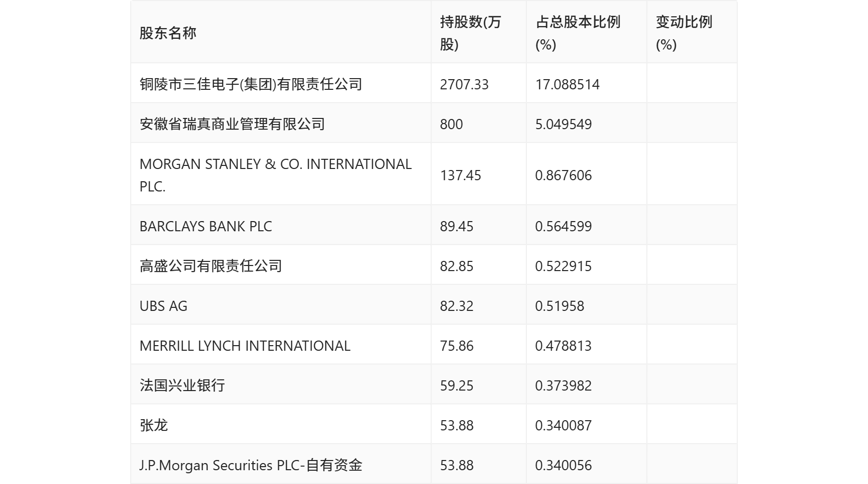Click the 0.340056 percentage value
This screenshot has height=484, width=868.
[563, 465]
